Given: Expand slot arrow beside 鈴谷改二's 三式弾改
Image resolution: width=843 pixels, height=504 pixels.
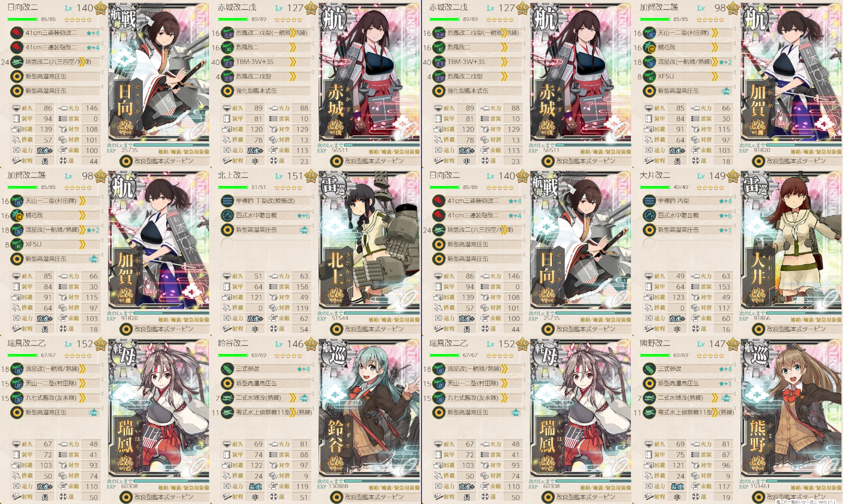Looking at the screenshot, I should tap(312, 365).
